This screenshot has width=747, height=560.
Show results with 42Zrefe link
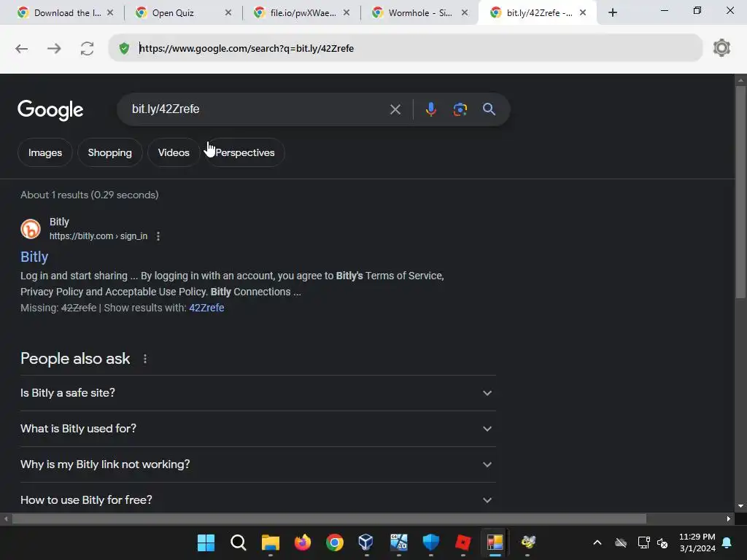click(x=206, y=308)
